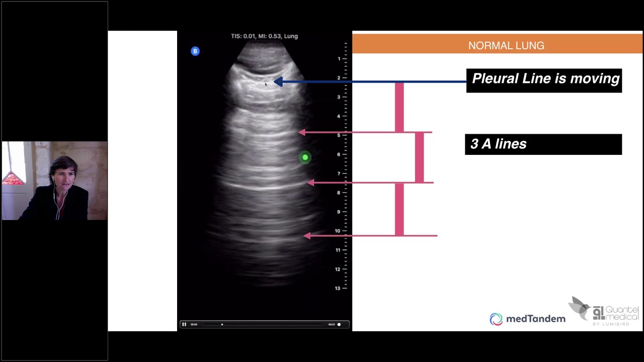644x362 pixels.
Task: Click the blue B mode indicator icon
Action: click(195, 51)
